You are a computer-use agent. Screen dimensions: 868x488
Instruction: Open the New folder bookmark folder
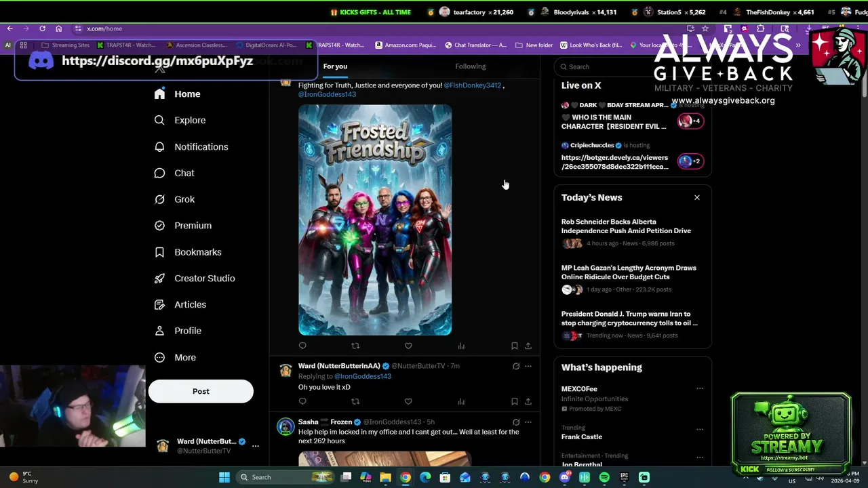[534, 45]
